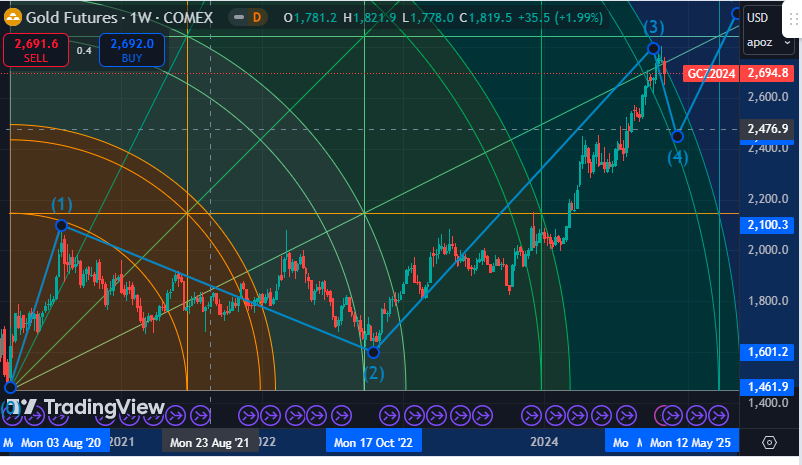The height and width of the screenshot is (465, 802).
Task: Select wave anchor point (4)
Action: pos(677,136)
